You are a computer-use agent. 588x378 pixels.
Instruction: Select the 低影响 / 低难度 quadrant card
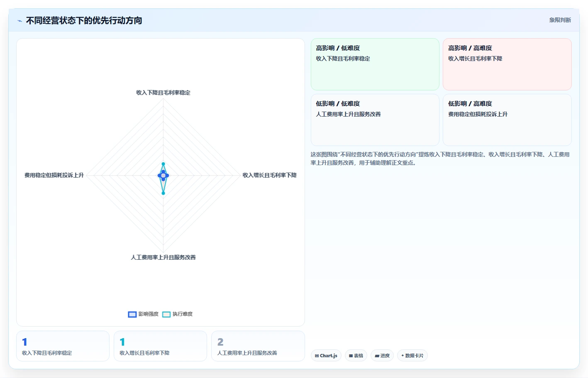pos(375,120)
